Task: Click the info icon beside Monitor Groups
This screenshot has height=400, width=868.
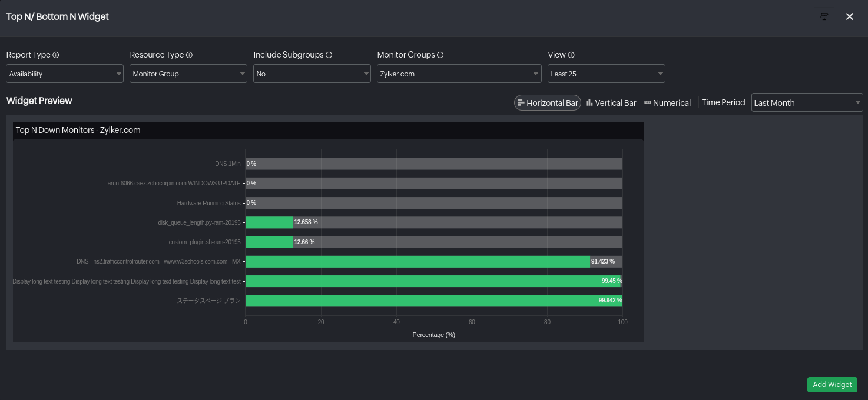Action: [440, 55]
